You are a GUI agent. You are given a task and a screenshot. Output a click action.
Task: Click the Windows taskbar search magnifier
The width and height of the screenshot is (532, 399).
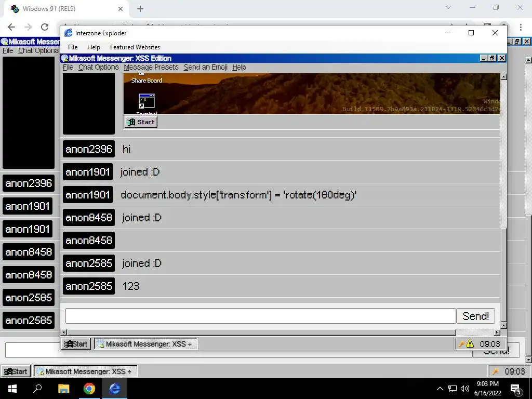[x=37, y=389]
